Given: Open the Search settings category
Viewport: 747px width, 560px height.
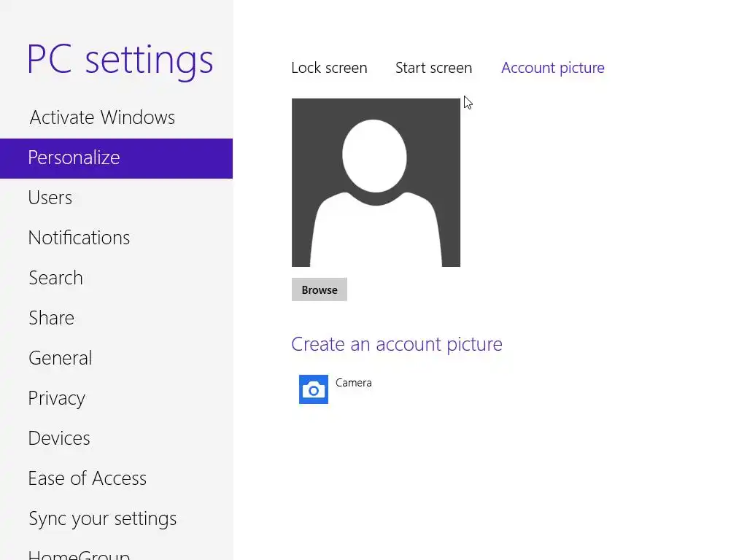Looking at the screenshot, I should pyautogui.click(x=55, y=278).
